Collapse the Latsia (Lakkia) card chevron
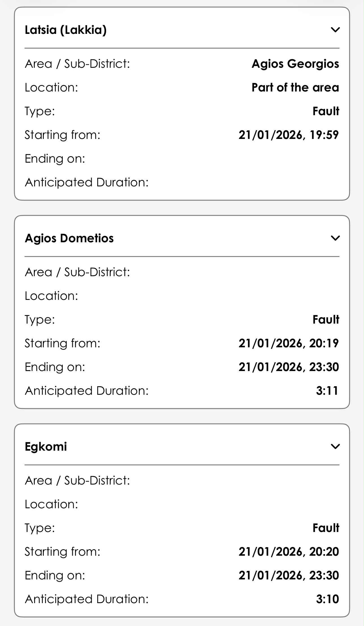The image size is (364, 626). pyautogui.click(x=335, y=30)
